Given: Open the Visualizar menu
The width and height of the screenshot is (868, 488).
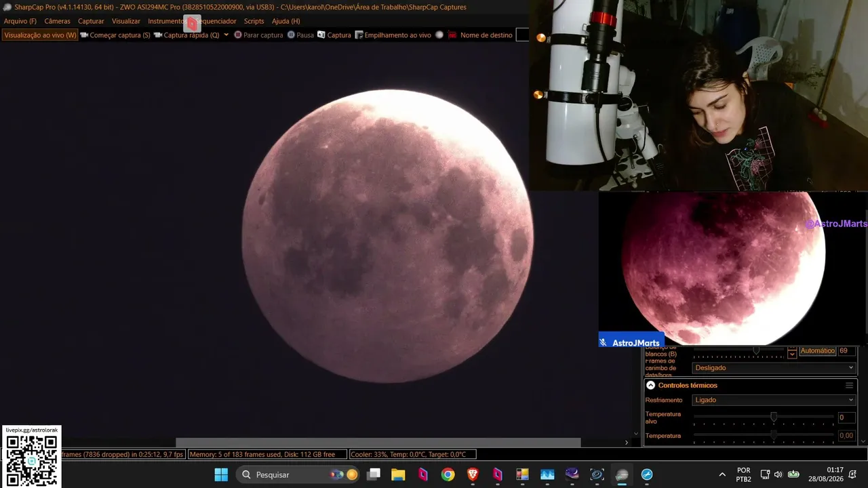Looking at the screenshot, I should coord(126,21).
